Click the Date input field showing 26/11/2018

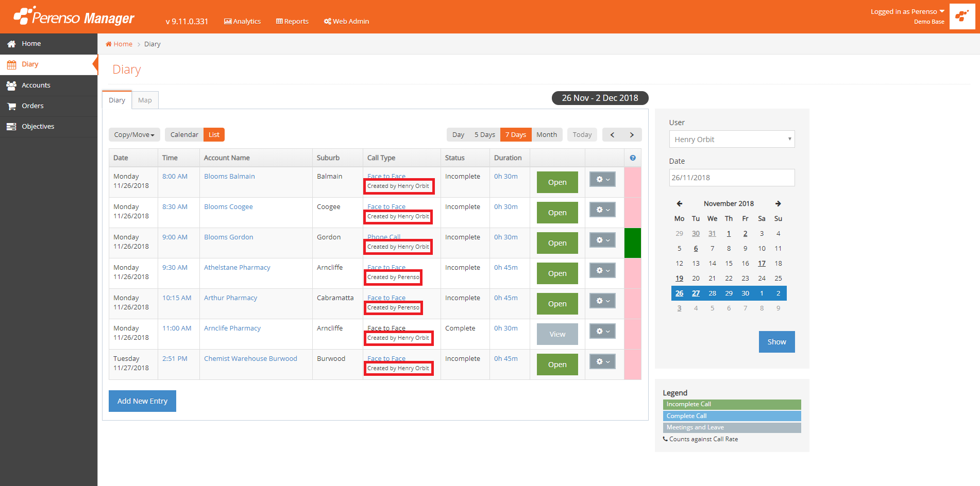click(x=732, y=178)
